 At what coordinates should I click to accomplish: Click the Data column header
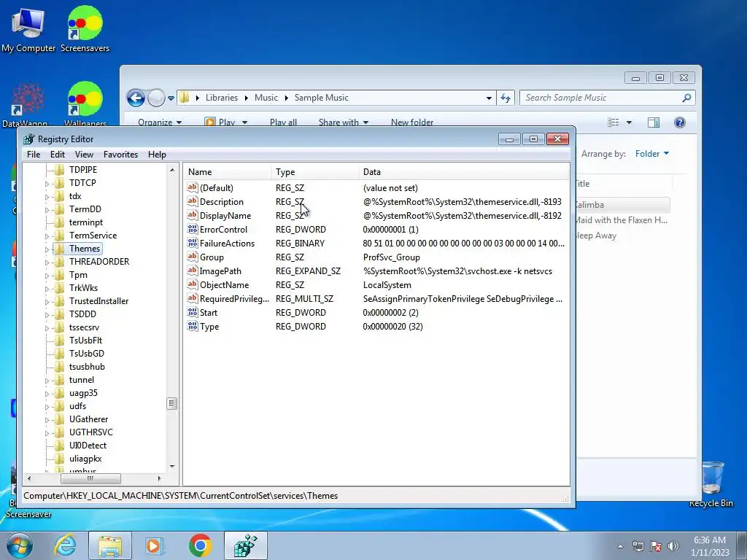(x=464, y=172)
